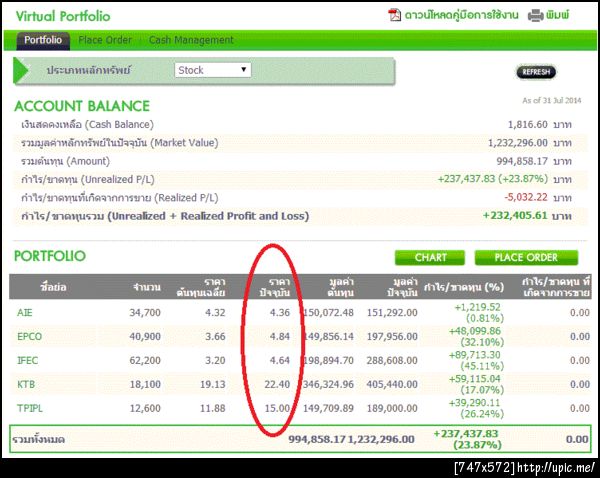Click the print link text

tap(558, 15)
